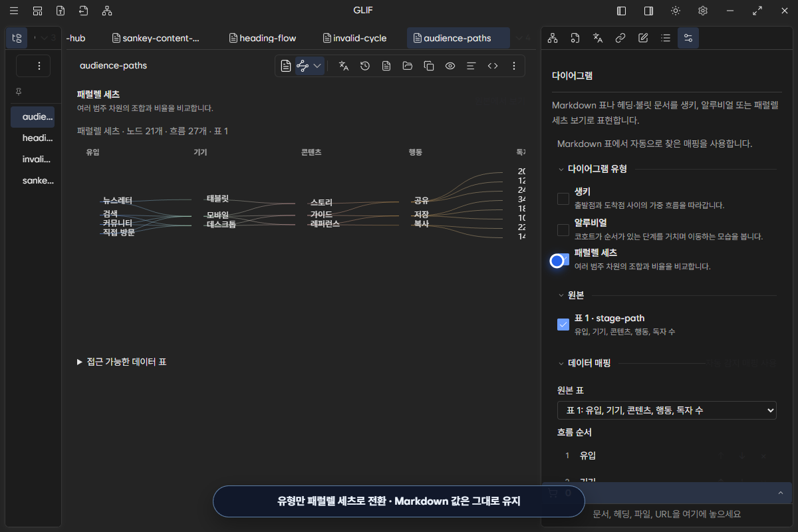The image size is (798, 532).
Task: Open the links tab icon in right panel
Action: click(620, 38)
